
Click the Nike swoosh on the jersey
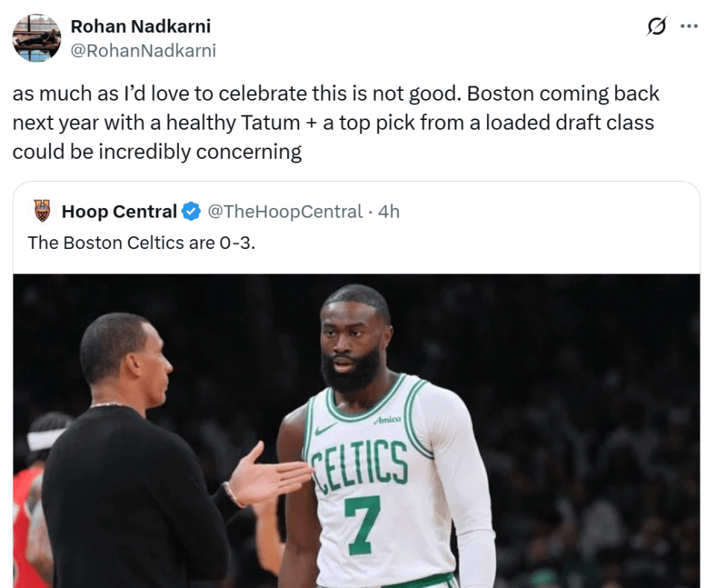[x=326, y=429]
